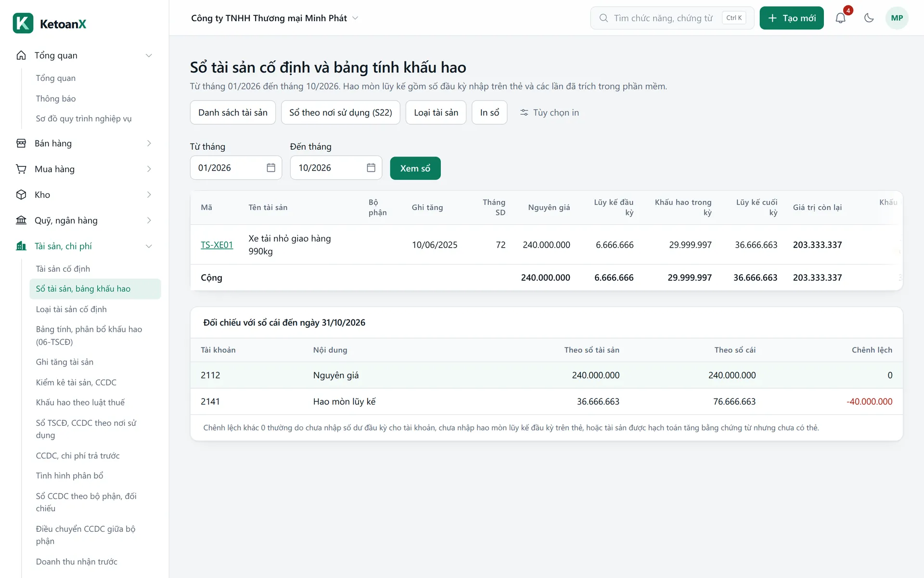Click the Mua hàng cart icon
924x578 pixels.
point(21,169)
